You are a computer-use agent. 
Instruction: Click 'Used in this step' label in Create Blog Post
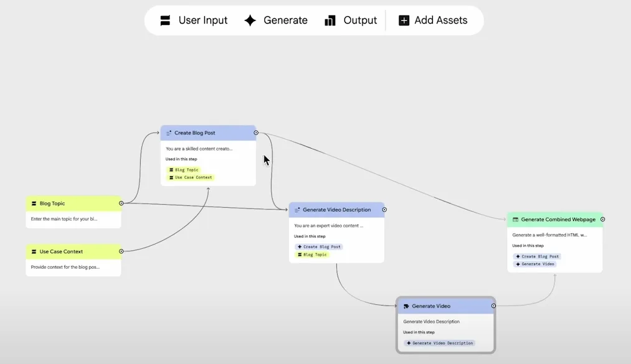pyautogui.click(x=181, y=159)
